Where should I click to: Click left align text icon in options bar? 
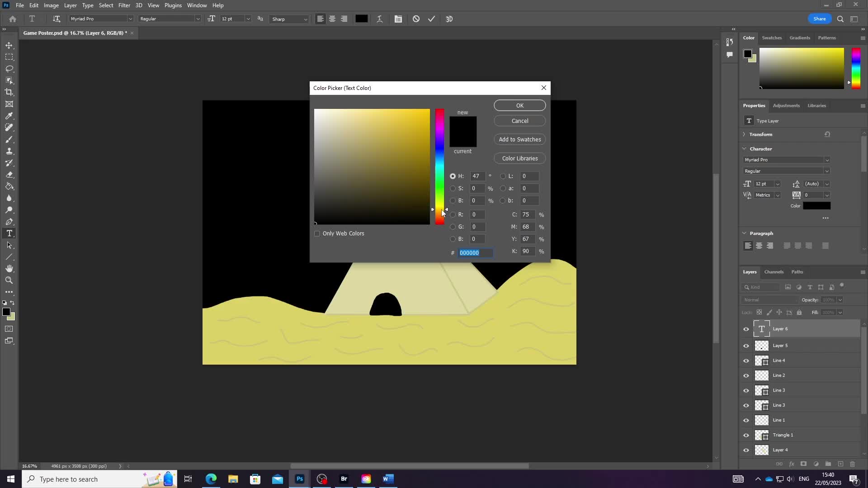(x=320, y=19)
